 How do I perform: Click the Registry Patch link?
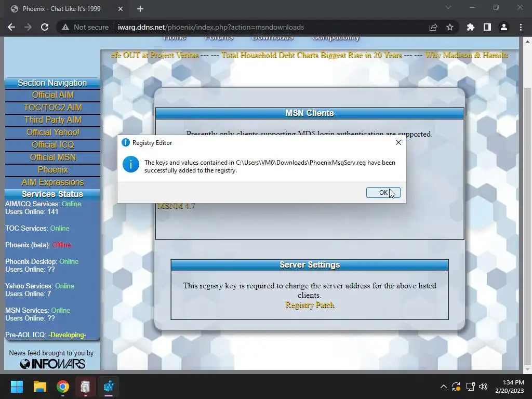310,305
